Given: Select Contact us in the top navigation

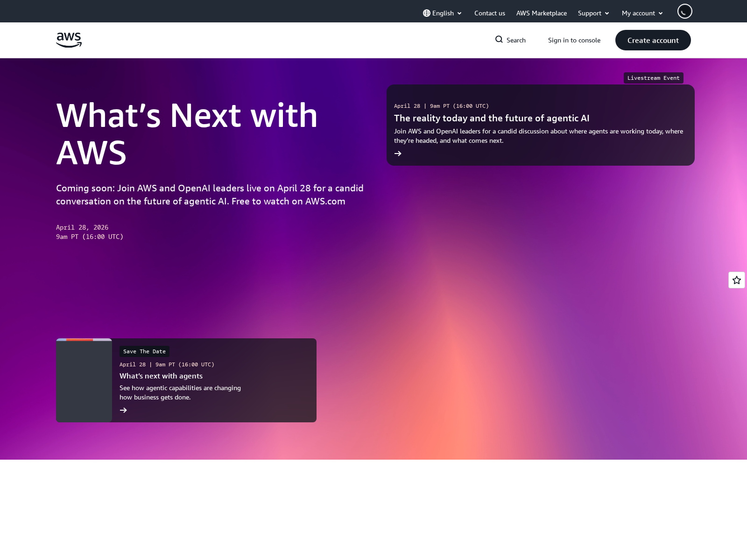Looking at the screenshot, I should point(489,13).
